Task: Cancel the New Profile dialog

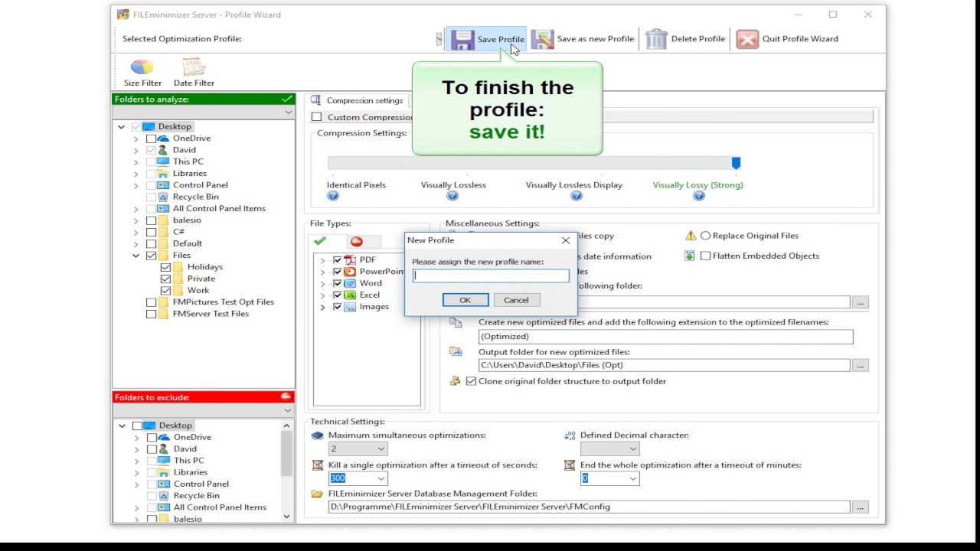Action: (516, 300)
